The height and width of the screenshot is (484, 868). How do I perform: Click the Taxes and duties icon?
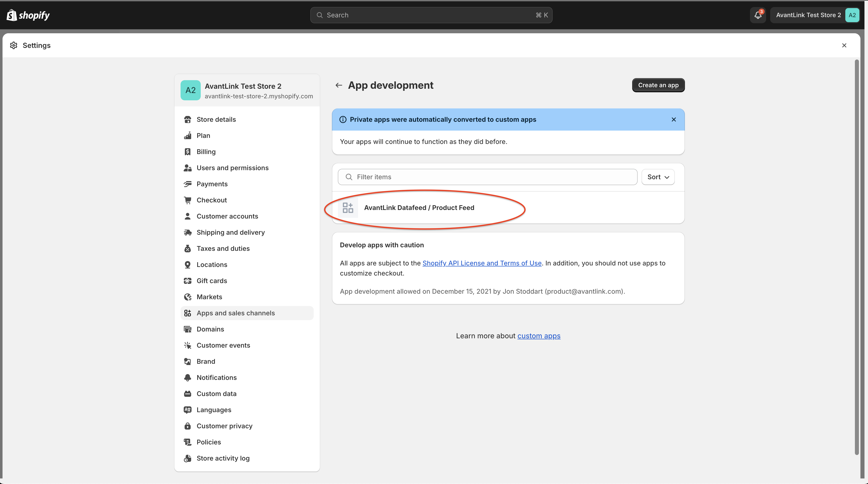coord(188,249)
